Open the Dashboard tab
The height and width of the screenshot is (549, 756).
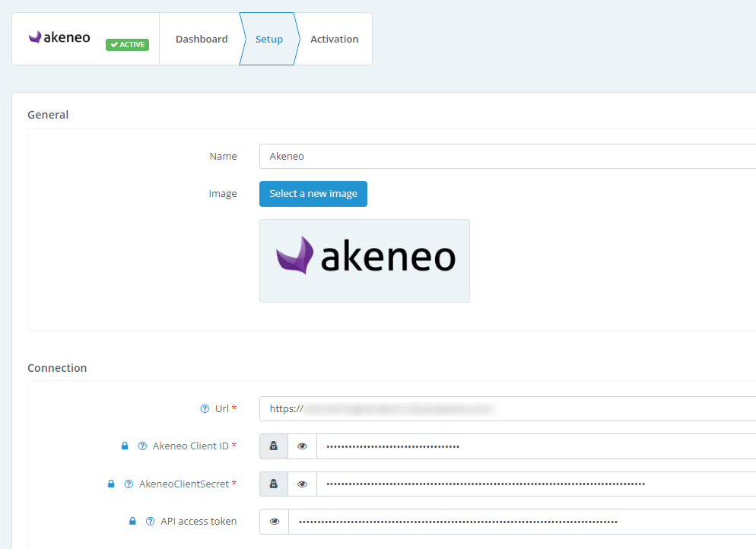202,39
